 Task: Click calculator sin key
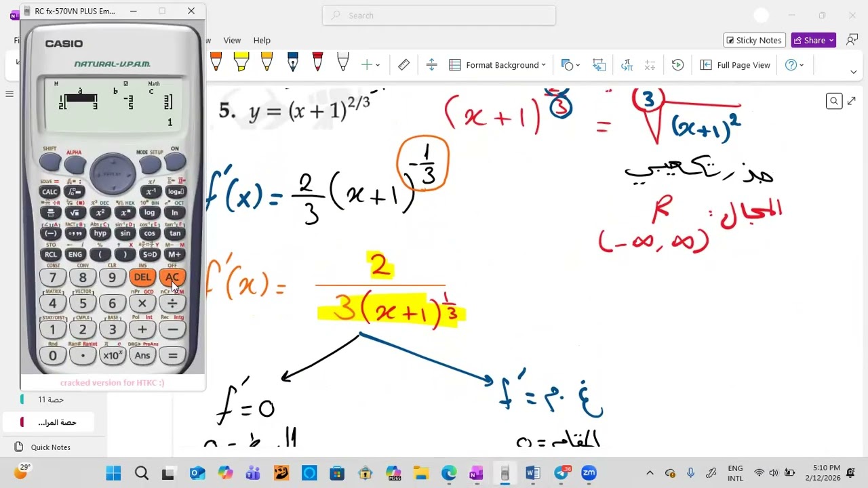tap(125, 234)
